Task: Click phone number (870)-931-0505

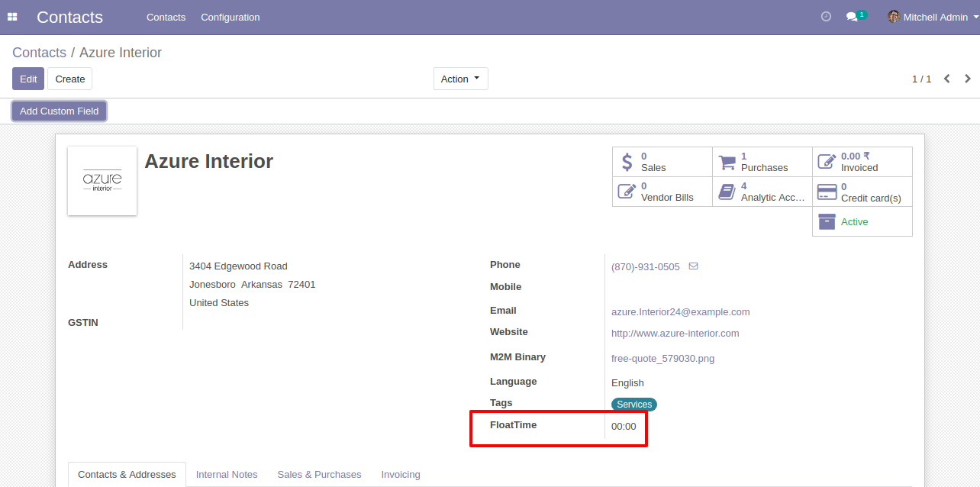Action: [646, 266]
